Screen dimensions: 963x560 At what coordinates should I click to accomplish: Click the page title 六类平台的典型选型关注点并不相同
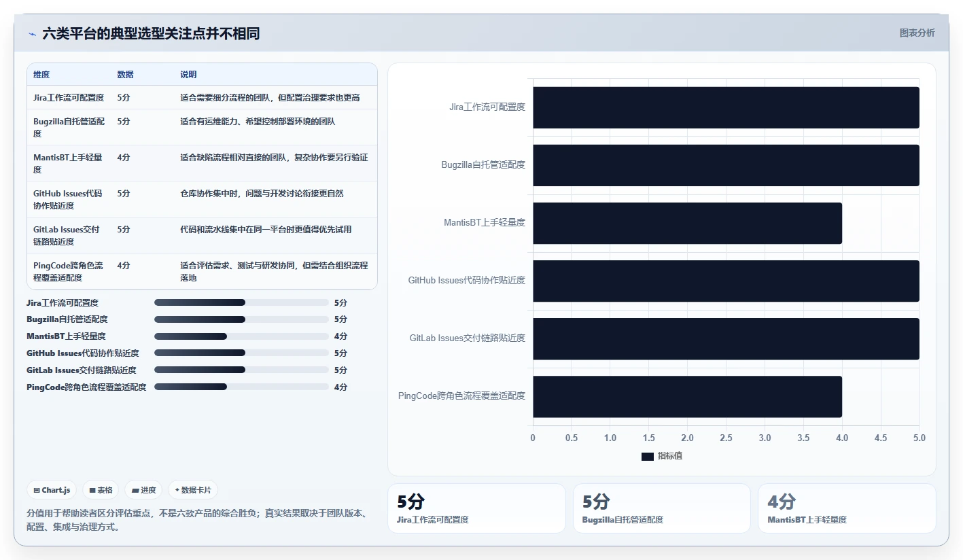(x=151, y=34)
